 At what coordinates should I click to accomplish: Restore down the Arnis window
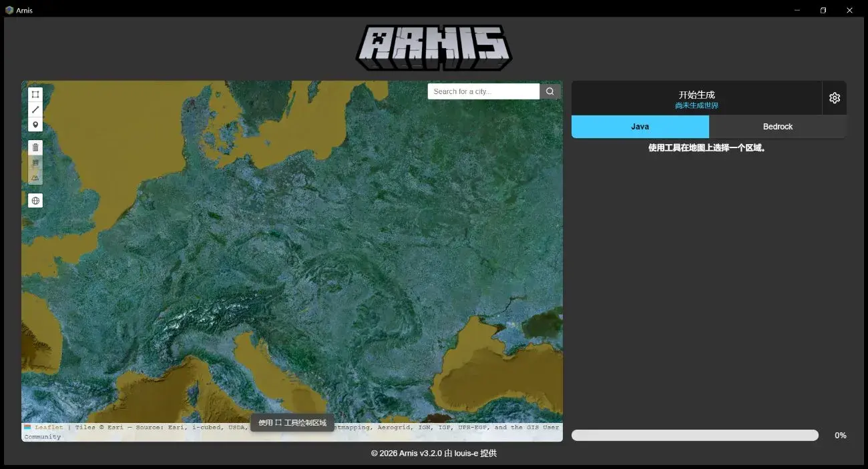(x=823, y=10)
